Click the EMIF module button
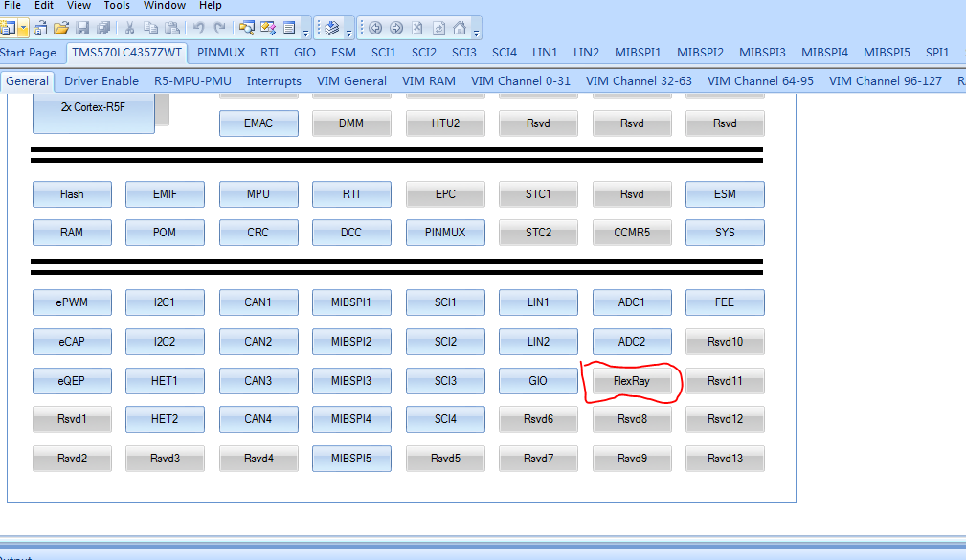Image resolution: width=966 pixels, height=560 pixels. click(165, 194)
